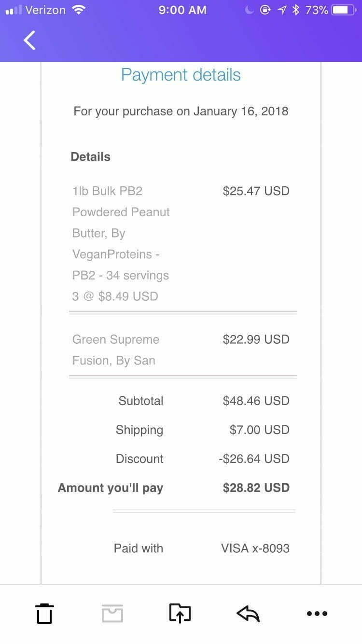Image resolution: width=362 pixels, height=644 pixels.
Task: Tap the back arrow in the header
Action: tap(29, 41)
